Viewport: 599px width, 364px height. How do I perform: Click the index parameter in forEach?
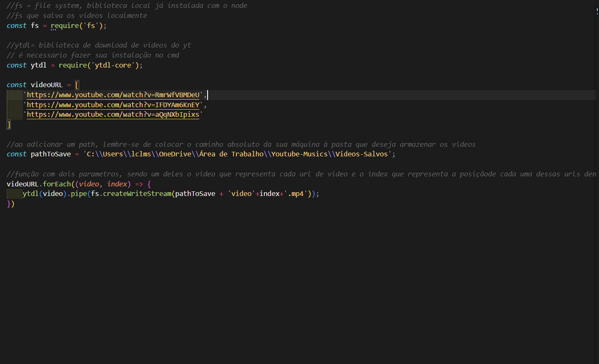(x=117, y=184)
